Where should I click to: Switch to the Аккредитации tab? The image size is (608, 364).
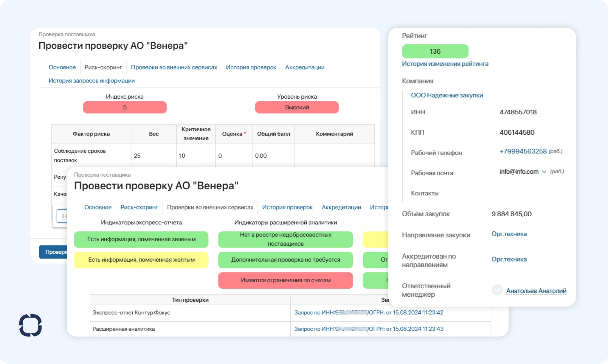341,207
